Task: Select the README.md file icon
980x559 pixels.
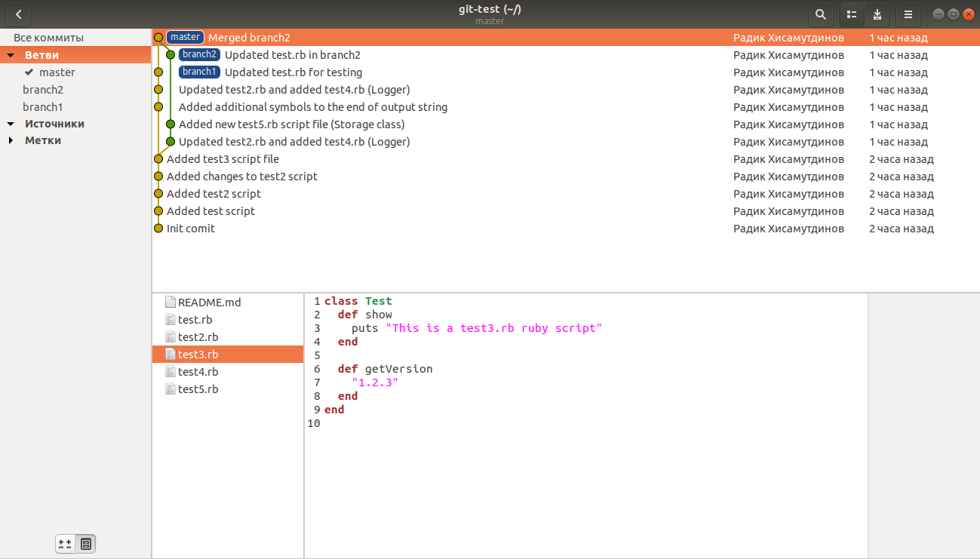Action: pos(170,302)
